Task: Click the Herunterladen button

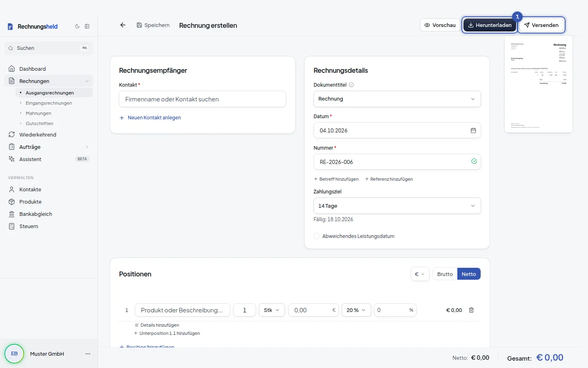Action: click(490, 25)
